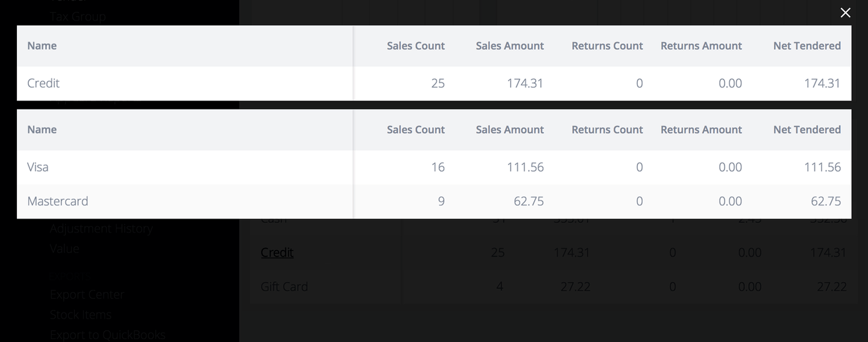868x342 pixels.
Task: Click Mastercard sales count of 9
Action: [x=441, y=201]
